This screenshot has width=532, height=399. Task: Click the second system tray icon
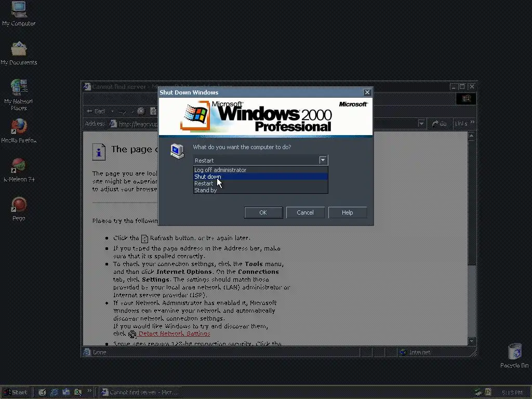(488, 392)
